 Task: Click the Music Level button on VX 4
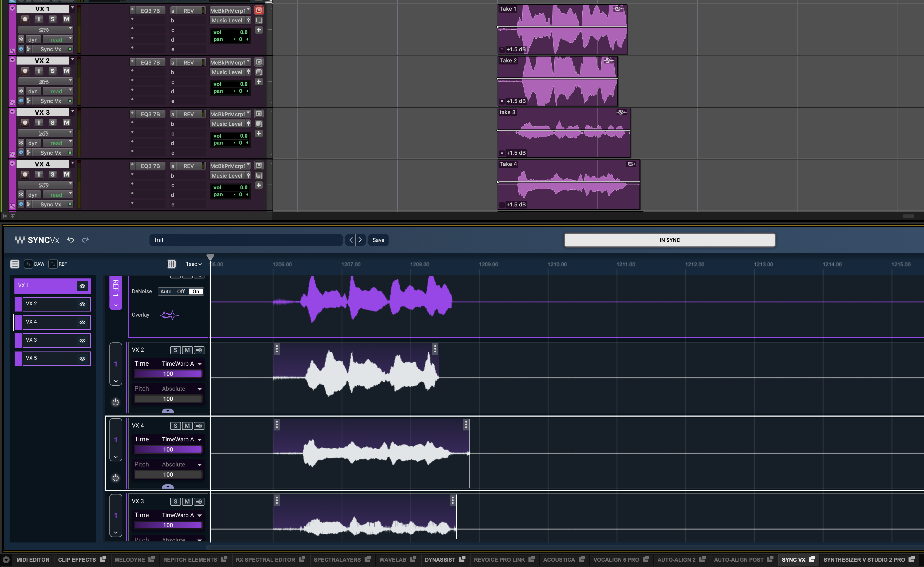[x=227, y=175]
